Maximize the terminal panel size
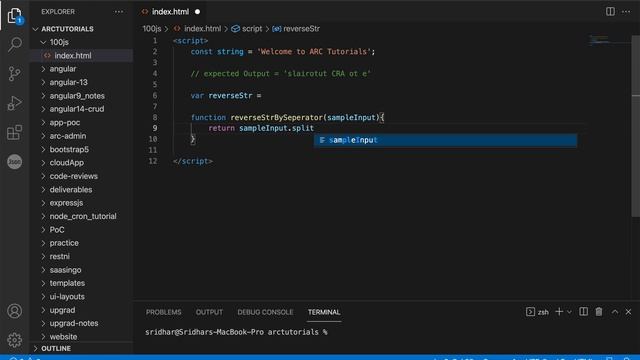This screenshot has width=640, height=360. [615, 312]
